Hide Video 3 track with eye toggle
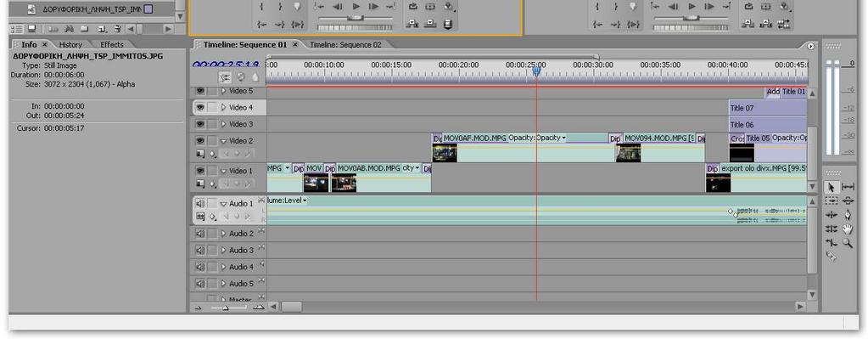The width and height of the screenshot is (868, 339). [200, 124]
